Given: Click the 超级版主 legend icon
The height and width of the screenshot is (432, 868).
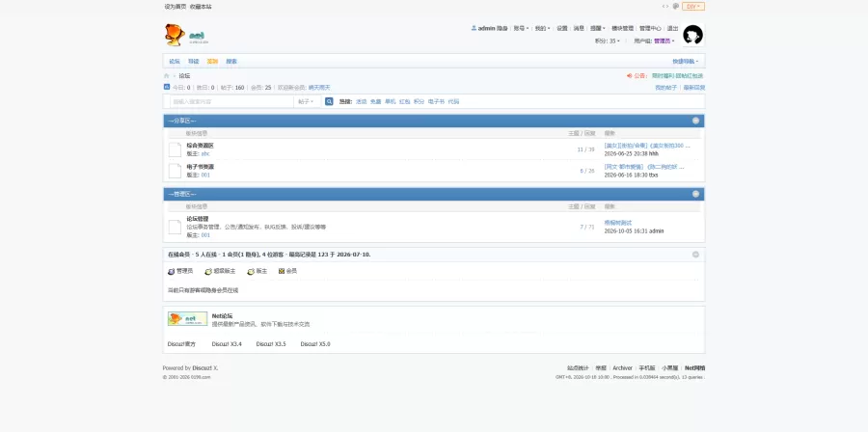Looking at the screenshot, I should (x=208, y=272).
